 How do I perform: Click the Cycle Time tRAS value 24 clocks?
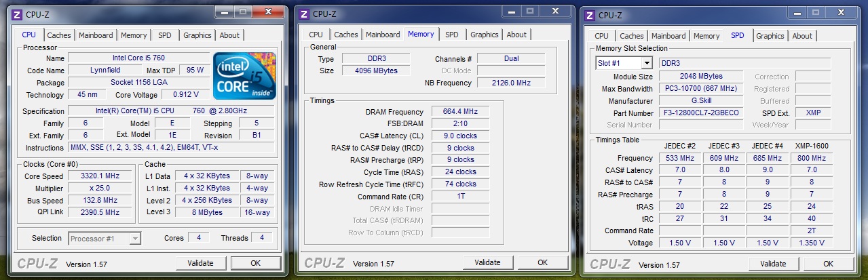pyautogui.click(x=460, y=172)
